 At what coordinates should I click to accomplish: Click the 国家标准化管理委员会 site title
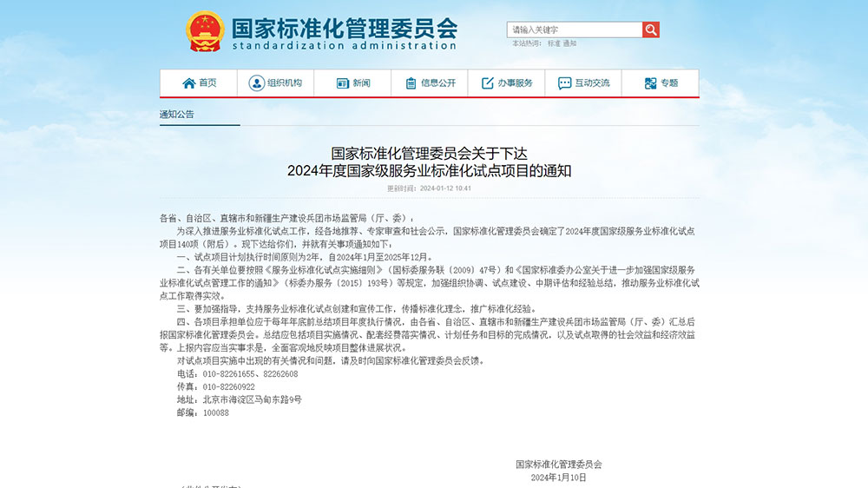[345, 29]
